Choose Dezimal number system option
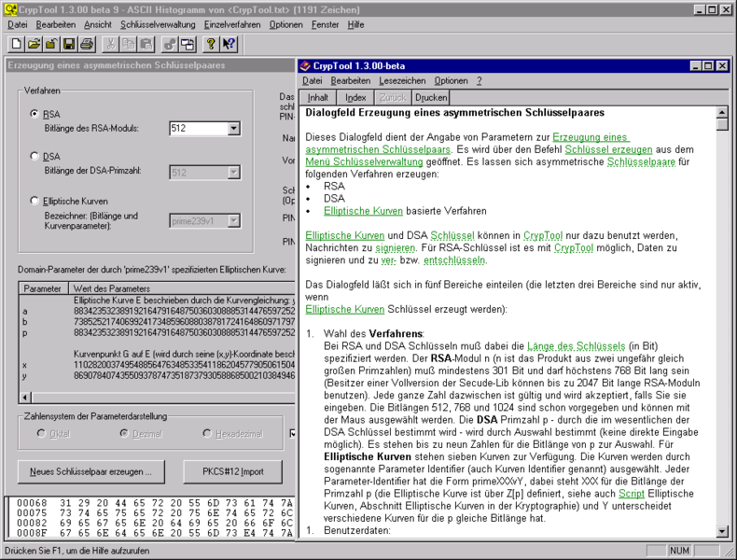This screenshot has height=560, width=737. (124, 433)
